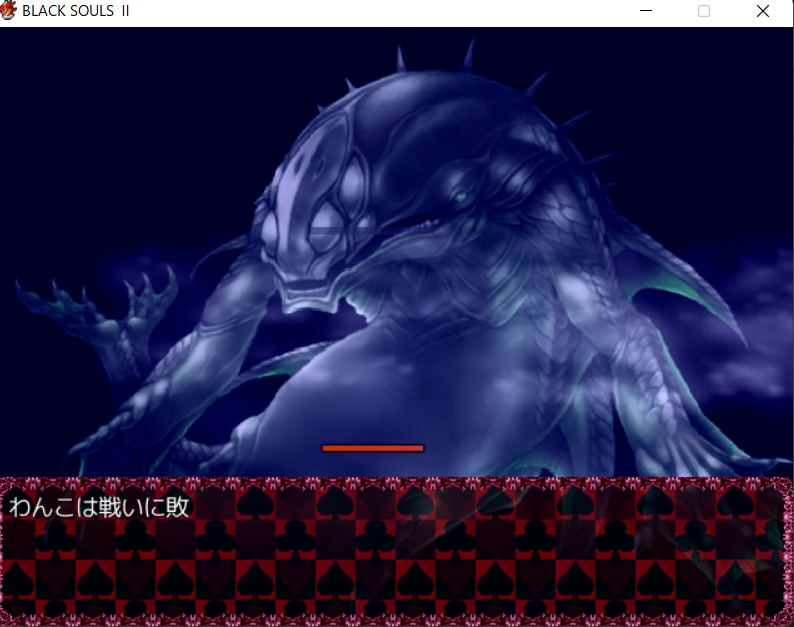
Task: Close the BLACK SOULS II window
Action: [763, 11]
